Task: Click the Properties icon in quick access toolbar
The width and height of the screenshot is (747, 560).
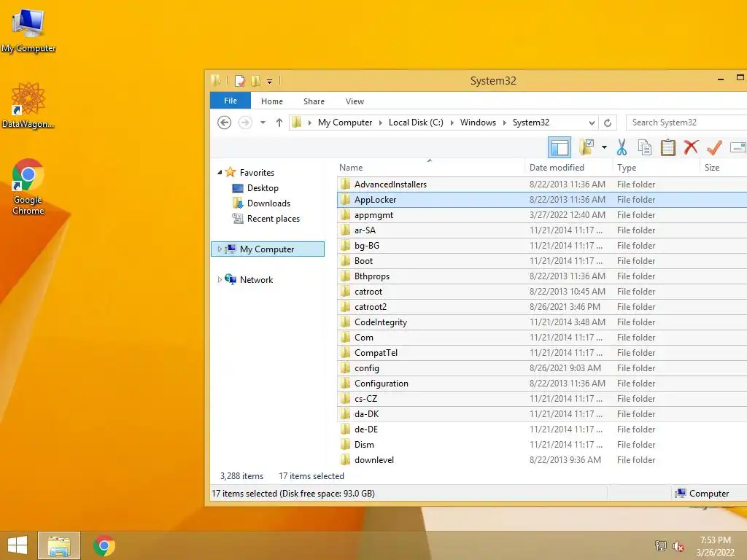Action: click(x=239, y=81)
